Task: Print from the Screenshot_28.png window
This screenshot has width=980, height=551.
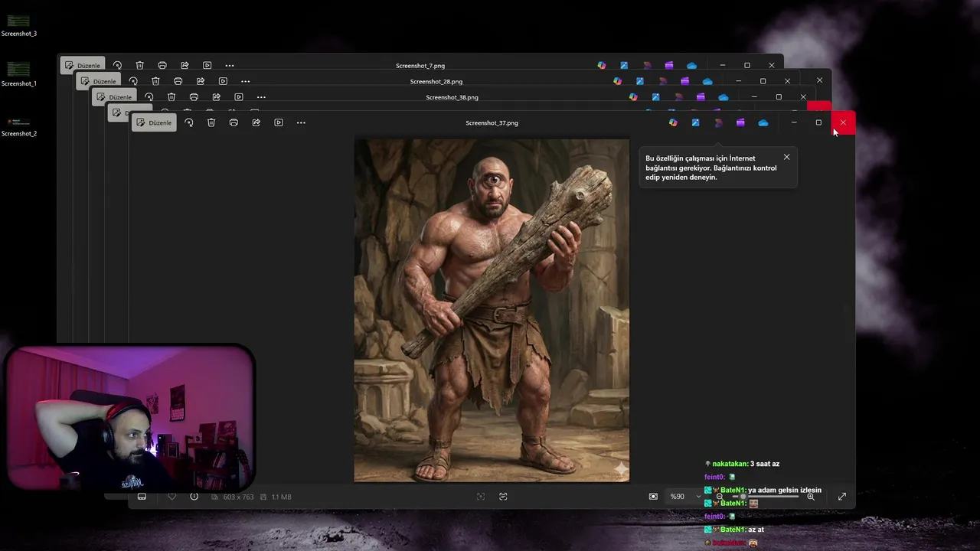Action: click(178, 81)
